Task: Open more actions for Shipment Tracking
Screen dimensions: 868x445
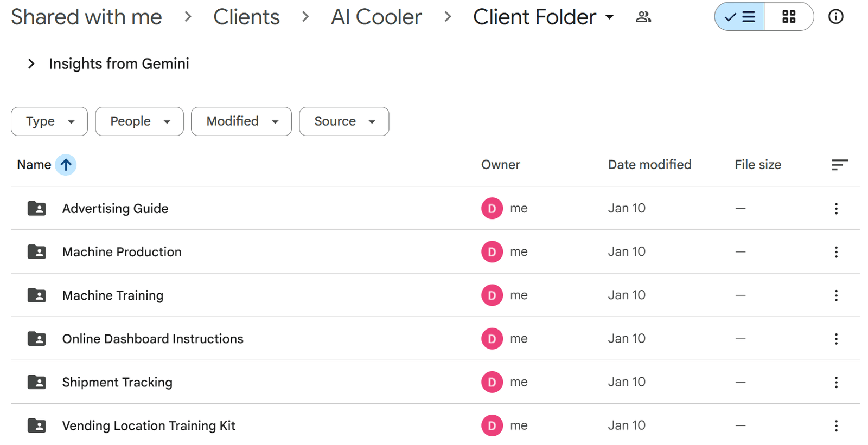Action: click(x=836, y=382)
